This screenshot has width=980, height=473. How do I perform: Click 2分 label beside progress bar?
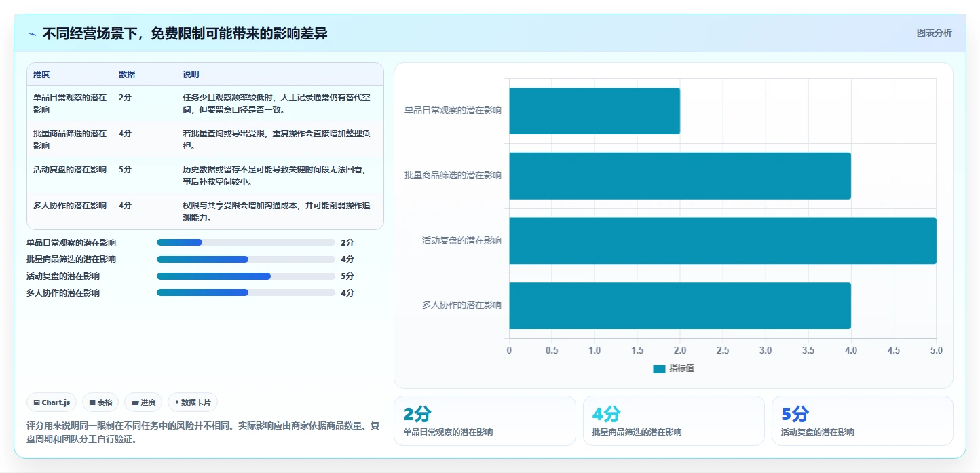[347, 242]
